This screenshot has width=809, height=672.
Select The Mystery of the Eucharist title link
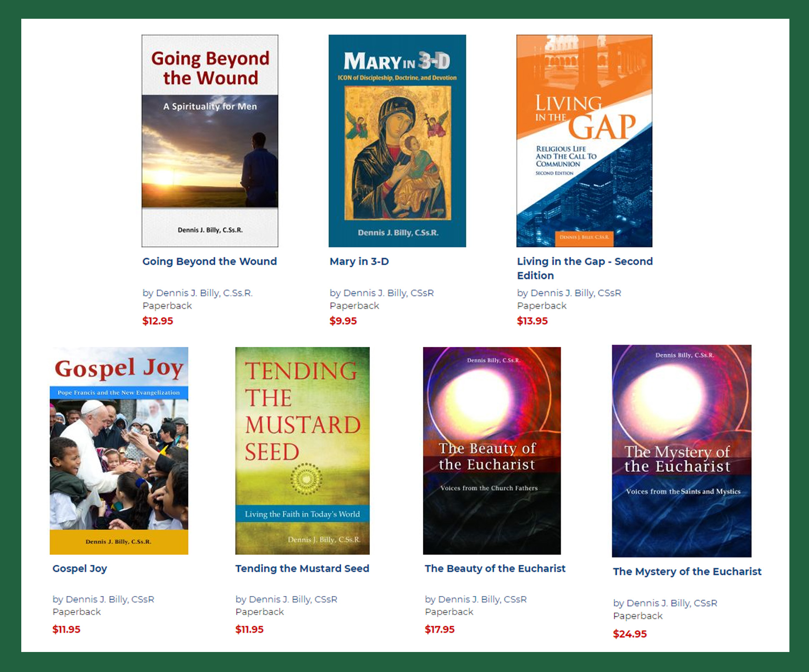687,572
